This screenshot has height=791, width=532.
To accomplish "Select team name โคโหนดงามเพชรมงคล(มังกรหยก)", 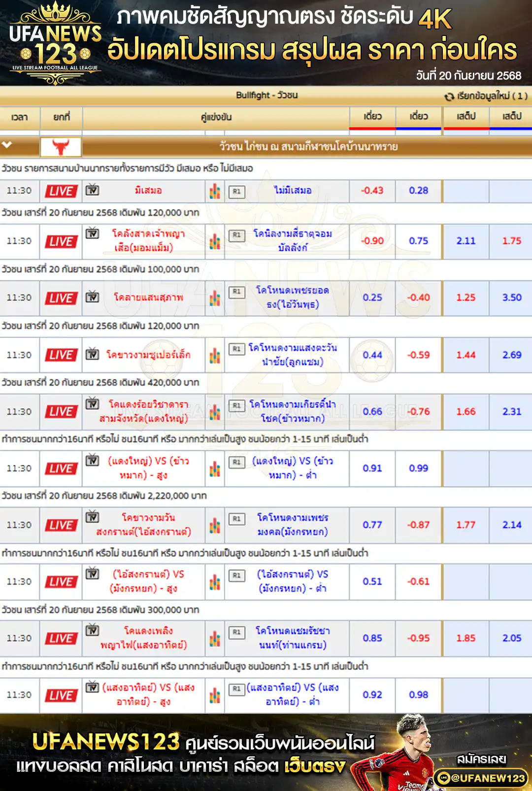I will coord(293,525).
